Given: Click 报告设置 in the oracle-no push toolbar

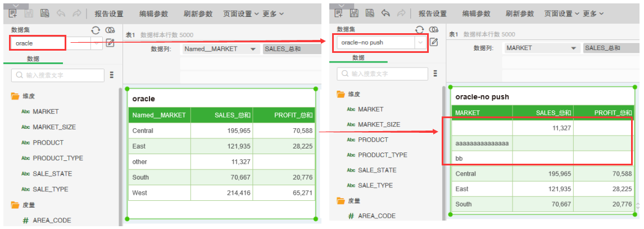Looking at the screenshot, I should pos(433,14).
